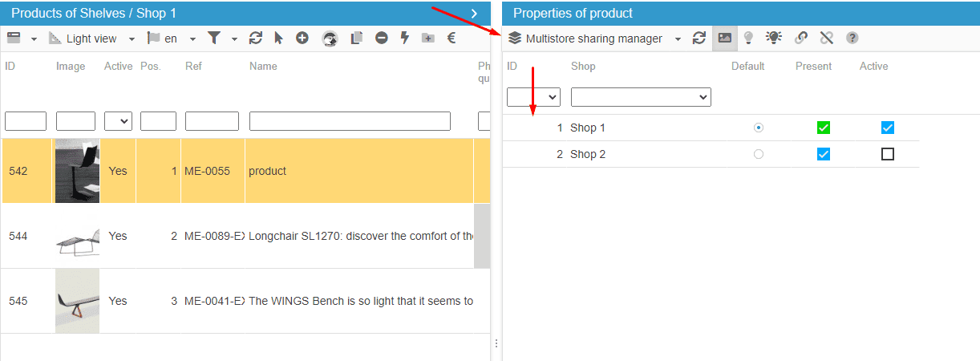Screen dimensions: 980x361
Task: Click the lit lightbulb activate icon
Action: [x=774, y=38]
